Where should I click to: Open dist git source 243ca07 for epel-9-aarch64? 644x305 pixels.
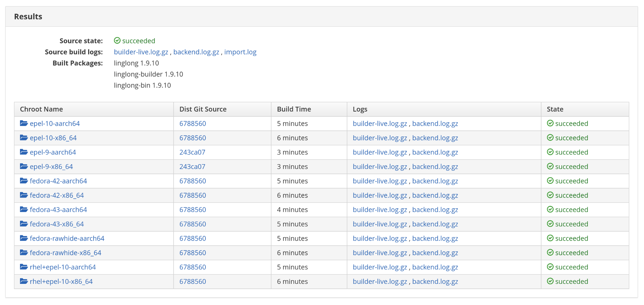(192, 152)
